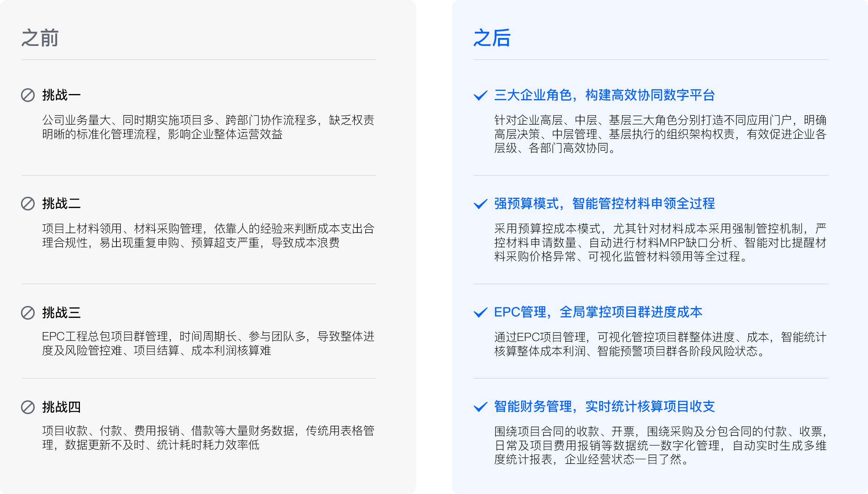The height and width of the screenshot is (494, 868).
Task: Click the 智能财务管理，实时统计核算项目收支 heading
Action: (604, 406)
